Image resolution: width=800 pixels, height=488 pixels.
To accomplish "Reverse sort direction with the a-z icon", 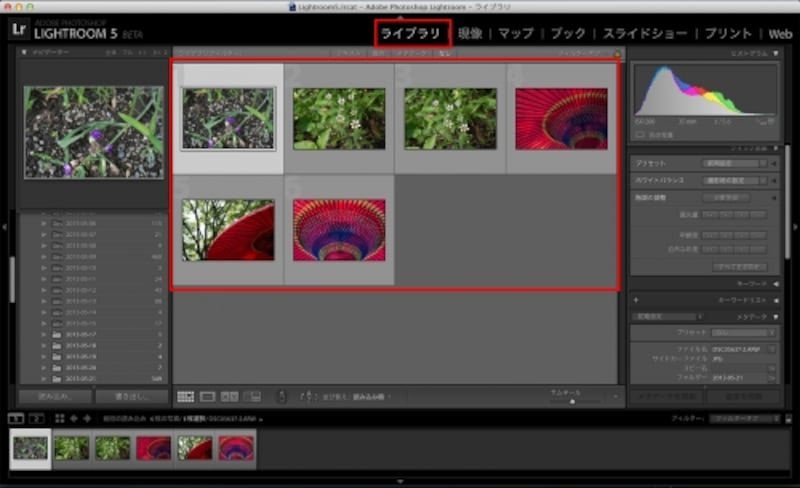I will [308, 397].
